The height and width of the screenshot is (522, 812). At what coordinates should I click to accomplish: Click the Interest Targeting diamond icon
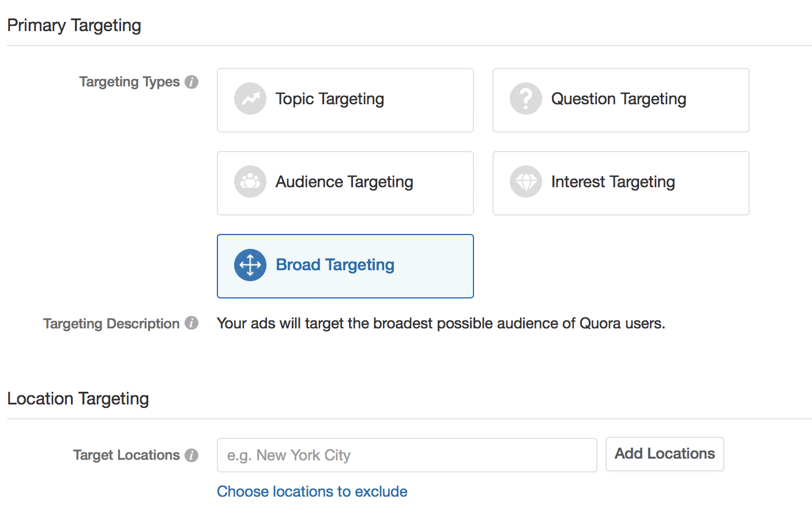coord(526,182)
